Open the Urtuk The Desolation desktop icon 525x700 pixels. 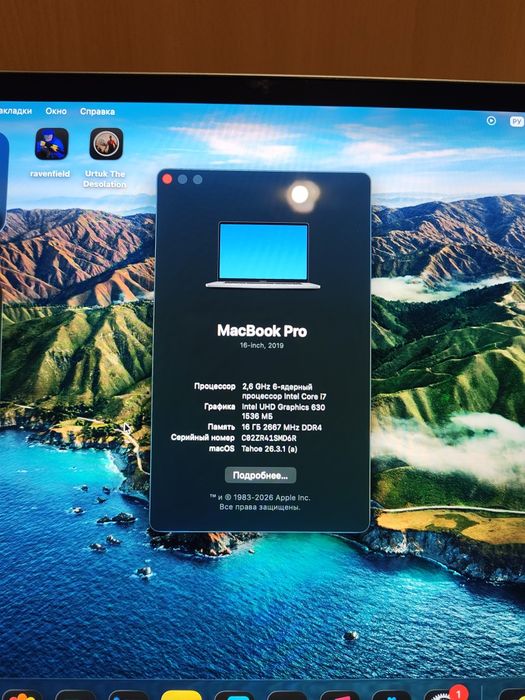click(x=106, y=144)
